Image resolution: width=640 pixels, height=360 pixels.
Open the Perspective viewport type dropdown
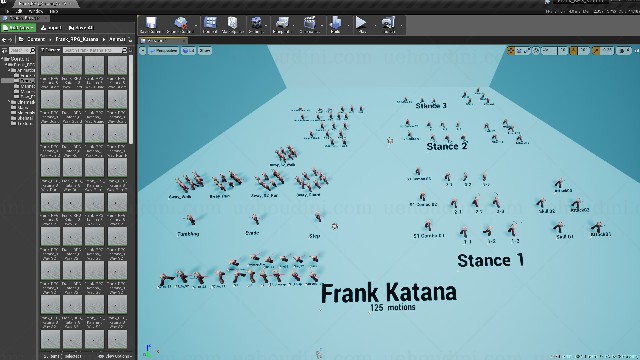tap(163, 51)
